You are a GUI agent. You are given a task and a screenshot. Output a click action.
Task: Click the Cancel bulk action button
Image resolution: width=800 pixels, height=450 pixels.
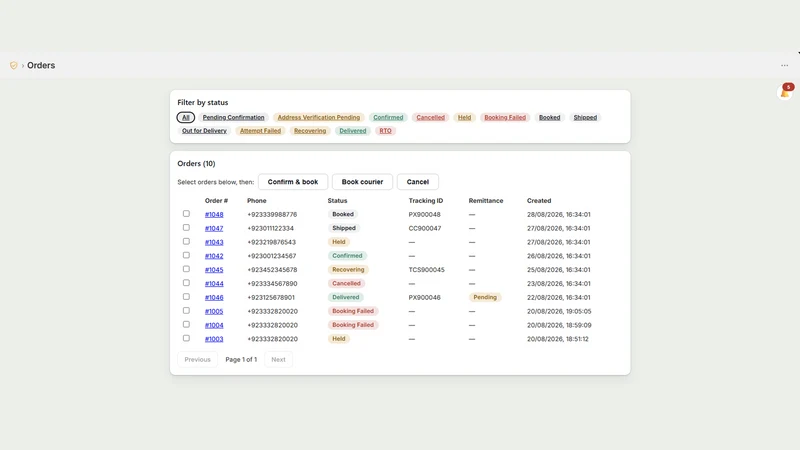(417, 182)
